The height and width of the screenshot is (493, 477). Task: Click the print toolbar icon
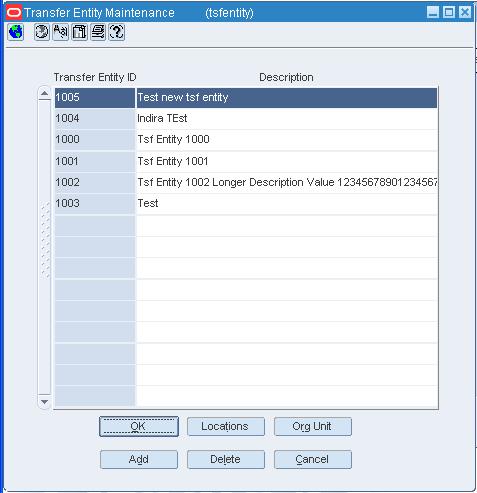pos(98,32)
